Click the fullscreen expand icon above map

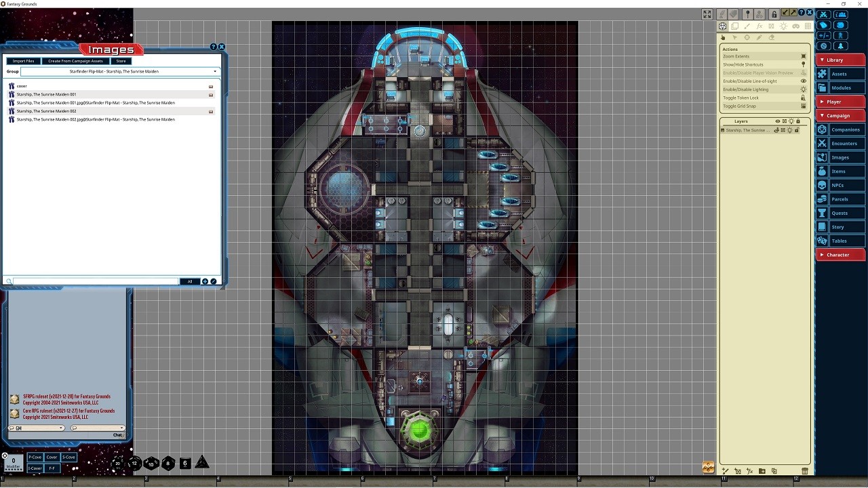pyautogui.click(x=707, y=14)
